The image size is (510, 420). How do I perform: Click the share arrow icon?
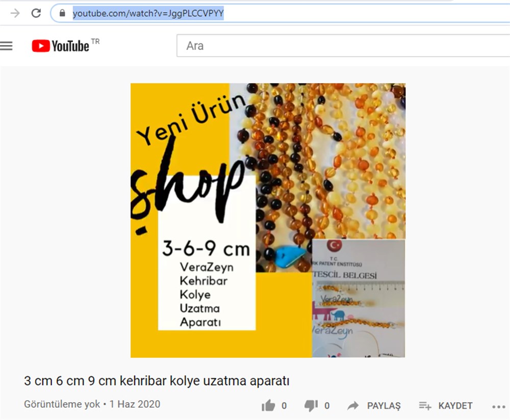(353, 405)
